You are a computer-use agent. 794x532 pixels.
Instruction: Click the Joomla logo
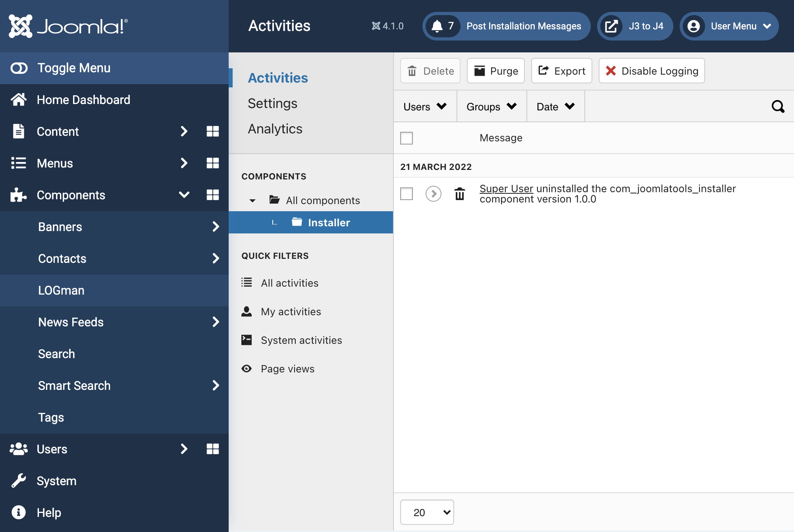[68, 26]
